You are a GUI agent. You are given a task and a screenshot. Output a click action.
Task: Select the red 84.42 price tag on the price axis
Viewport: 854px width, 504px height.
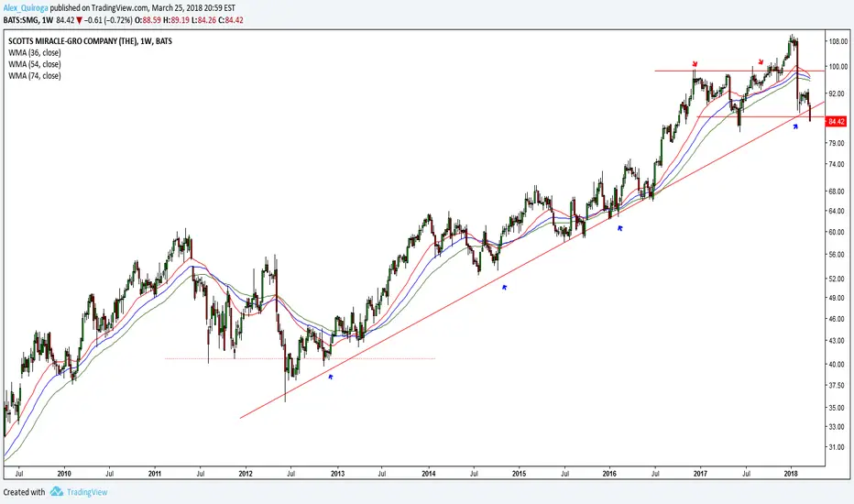tap(837, 122)
